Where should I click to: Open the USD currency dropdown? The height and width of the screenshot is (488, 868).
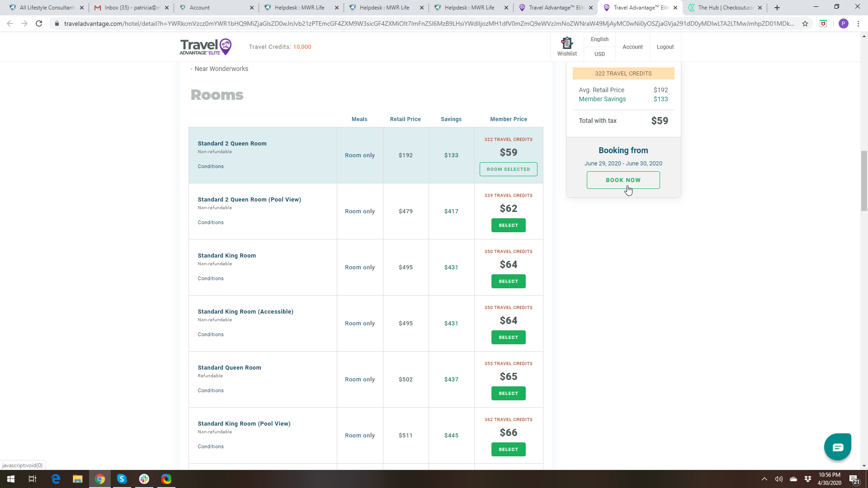(599, 54)
